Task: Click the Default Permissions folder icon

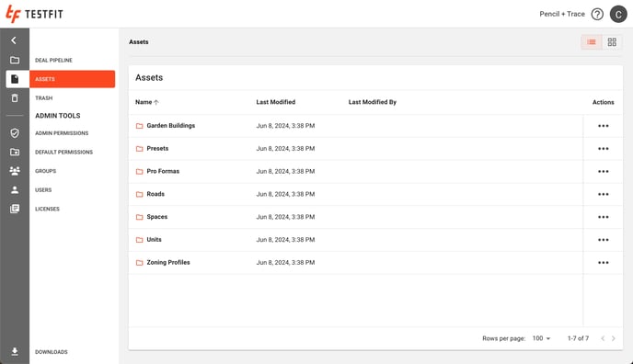Action: 15,152
